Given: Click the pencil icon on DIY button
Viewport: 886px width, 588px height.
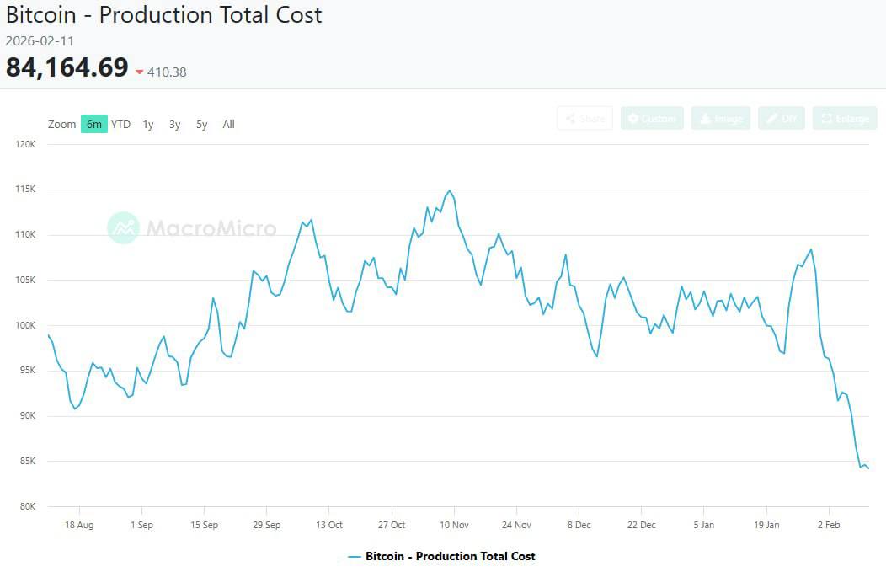Looking at the screenshot, I should click(771, 119).
